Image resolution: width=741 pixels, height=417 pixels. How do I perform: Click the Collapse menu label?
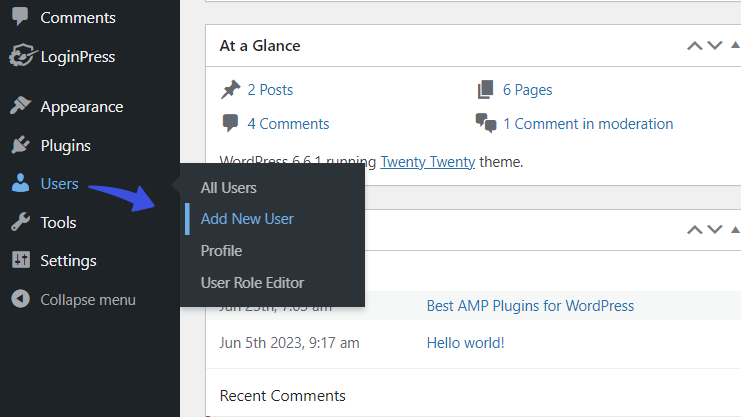click(x=88, y=300)
